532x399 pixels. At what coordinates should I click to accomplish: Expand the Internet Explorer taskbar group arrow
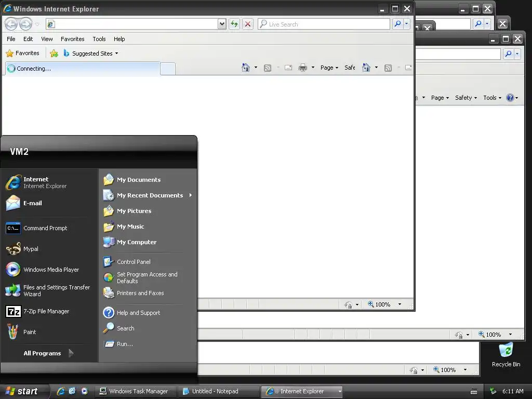tap(339, 391)
